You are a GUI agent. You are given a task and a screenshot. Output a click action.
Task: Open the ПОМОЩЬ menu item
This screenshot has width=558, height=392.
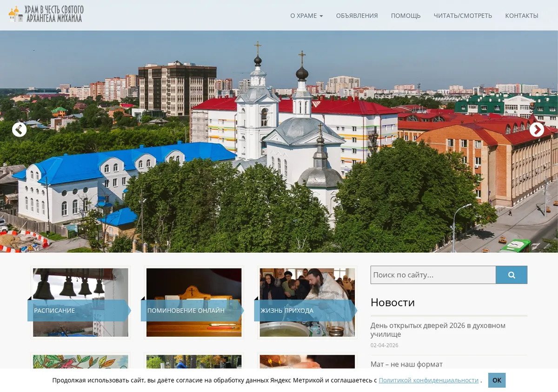(405, 15)
